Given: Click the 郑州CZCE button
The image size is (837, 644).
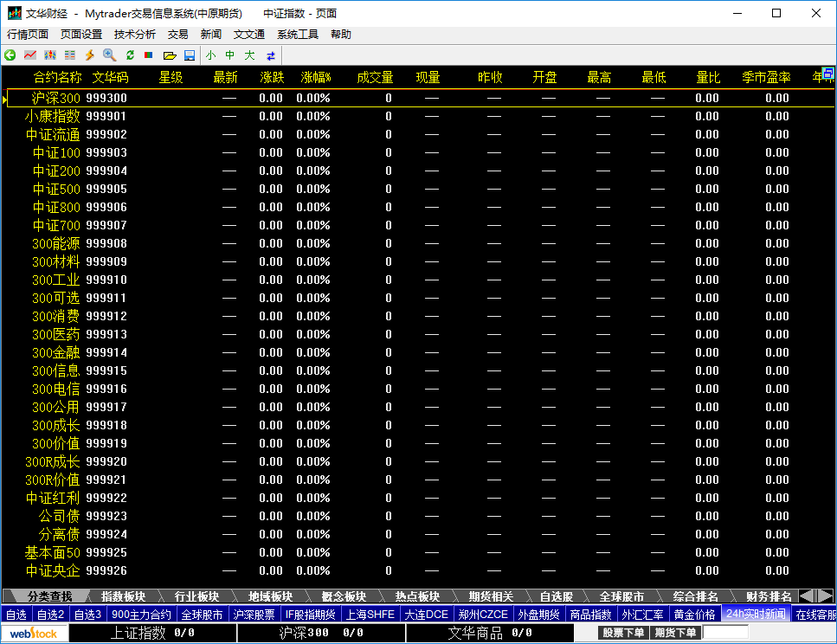Looking at the screenshot, I should [x=483, y=615].
